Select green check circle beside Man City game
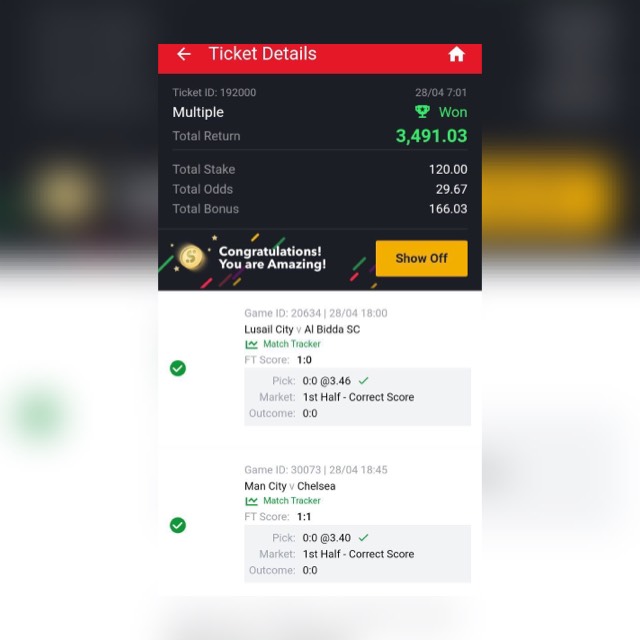This screenshot has width=640, height=640. (178, 525)
